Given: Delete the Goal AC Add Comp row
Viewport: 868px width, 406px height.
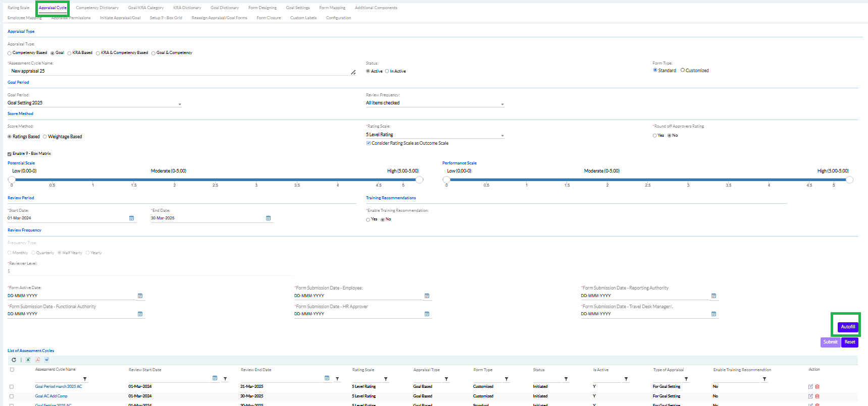Looking at the screenshot, I should tap(817, 396).
